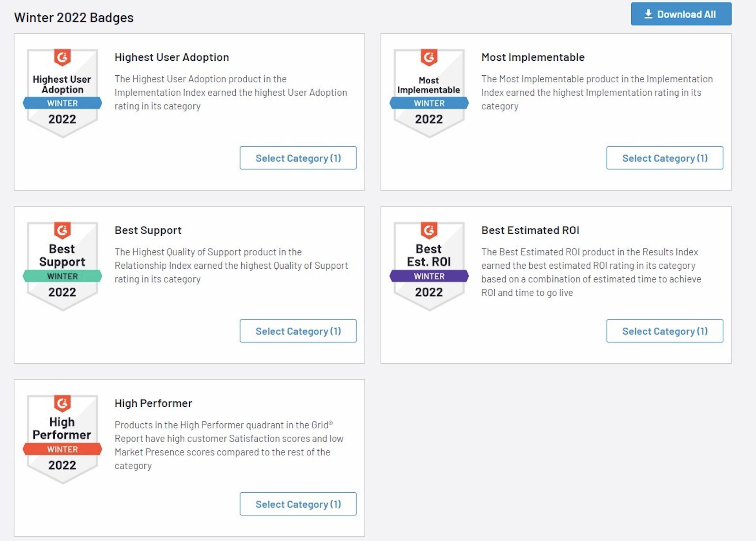This screenshot has height=541, width=756.
Task: Click the G2 logo on Best Est. ROI badge
Action: pos(429,230)
